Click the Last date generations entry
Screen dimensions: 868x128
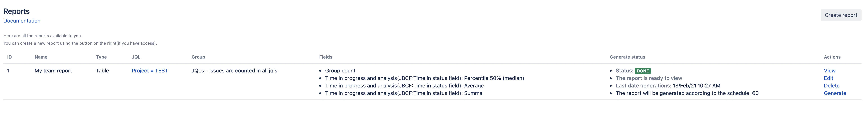pos(668,86)
